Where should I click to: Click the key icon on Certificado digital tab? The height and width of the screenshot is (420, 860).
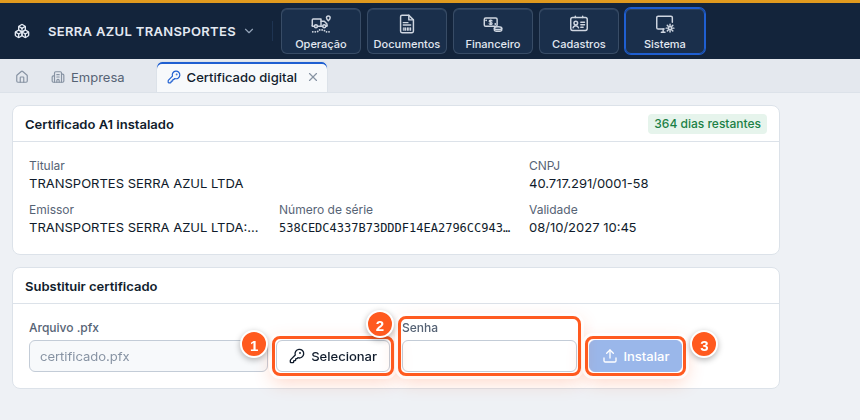[173, 77]
